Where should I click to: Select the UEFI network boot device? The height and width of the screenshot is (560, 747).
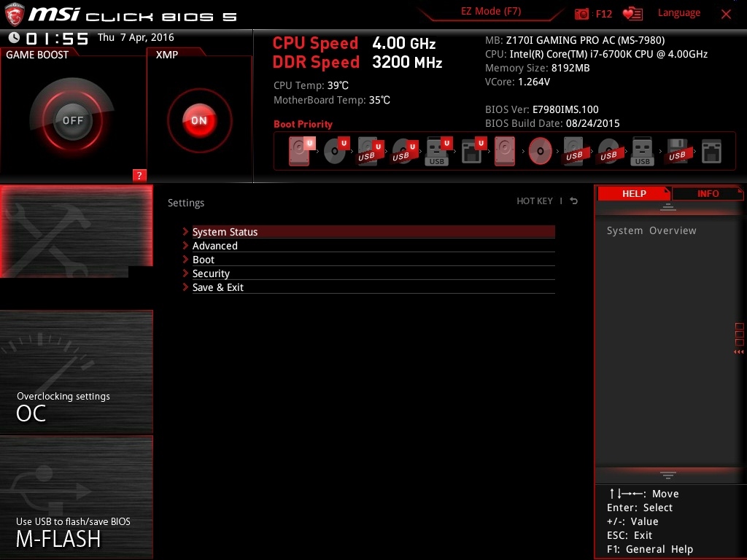tap(473, 152)
